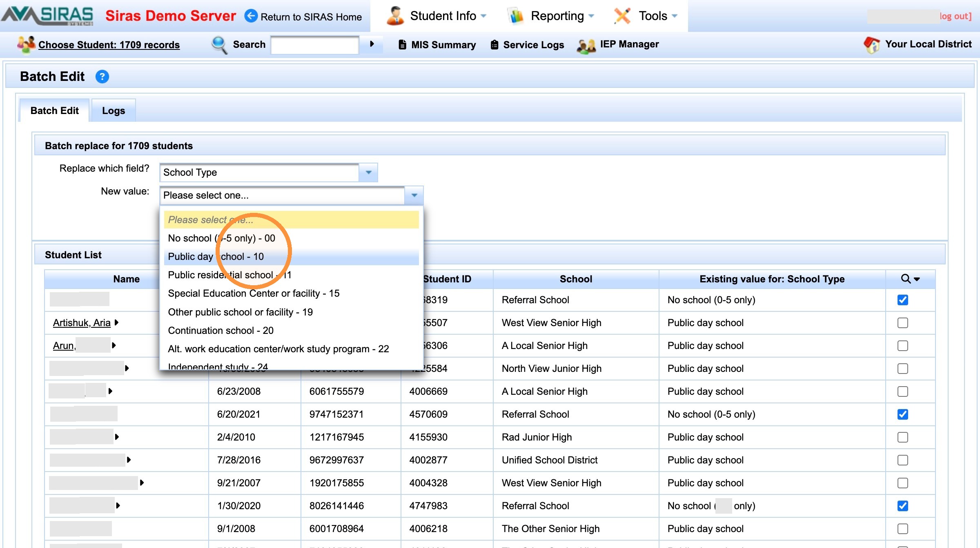Viewport: 980px width, 548px height.
Task: Click the search go arrow button
Action: 372,44
